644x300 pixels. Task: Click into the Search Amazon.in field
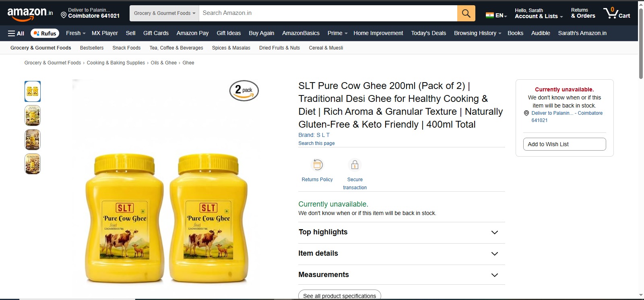click(328, 13)
